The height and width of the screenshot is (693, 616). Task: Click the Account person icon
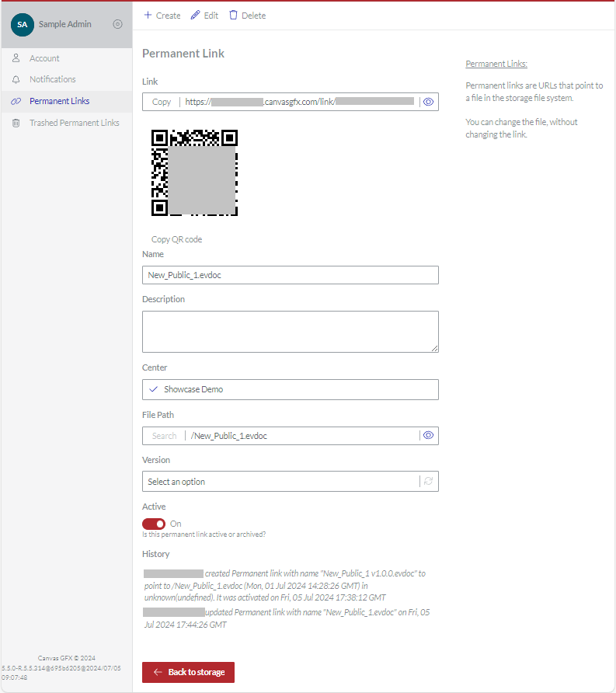click(x=16, y=58)
